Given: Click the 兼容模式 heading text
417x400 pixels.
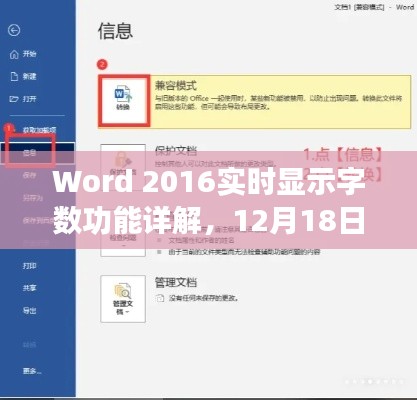Looking at the screenshot, I should pyautogui.click(x=175, y=86).
